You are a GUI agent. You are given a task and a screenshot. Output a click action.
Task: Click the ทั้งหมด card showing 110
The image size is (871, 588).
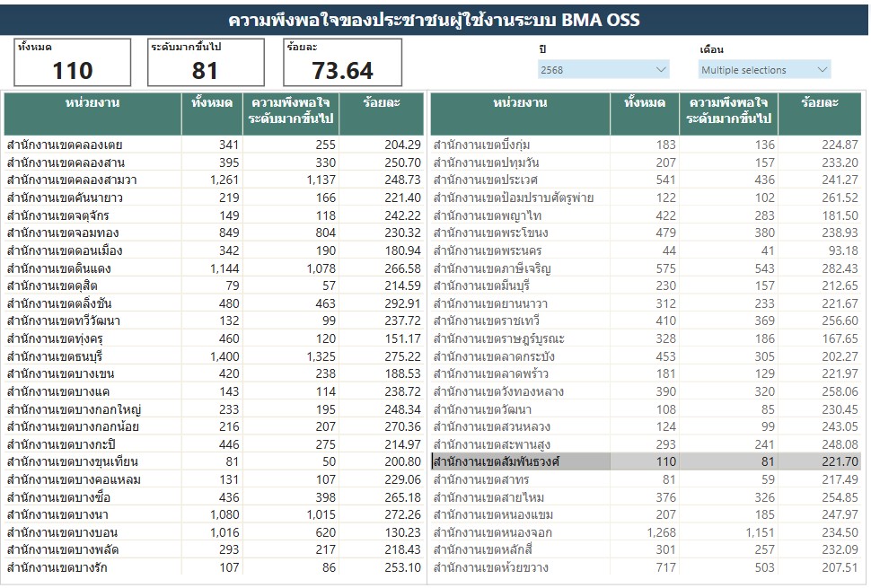(72, 62)
